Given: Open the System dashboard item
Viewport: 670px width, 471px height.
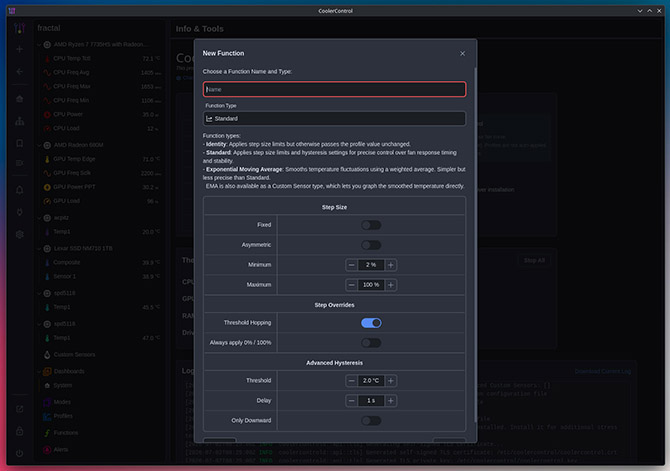Looking at the screenshot, I should pyautogui.click(x=62, y=386).
